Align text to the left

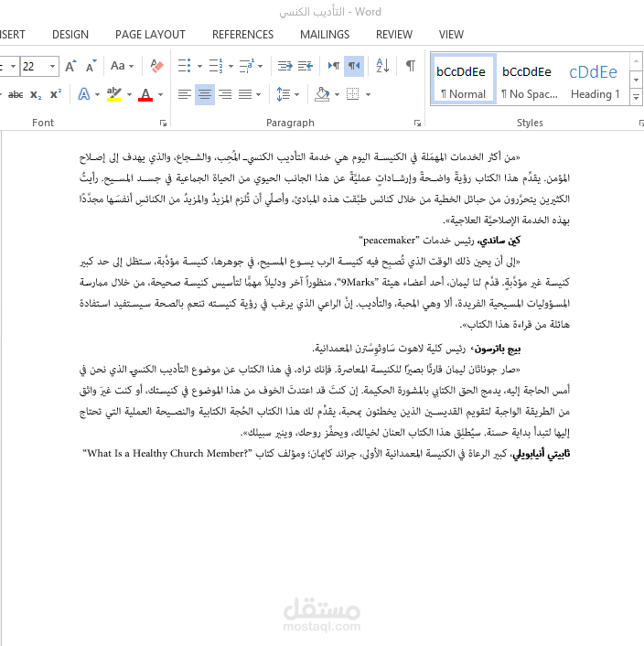pos(185,95)
